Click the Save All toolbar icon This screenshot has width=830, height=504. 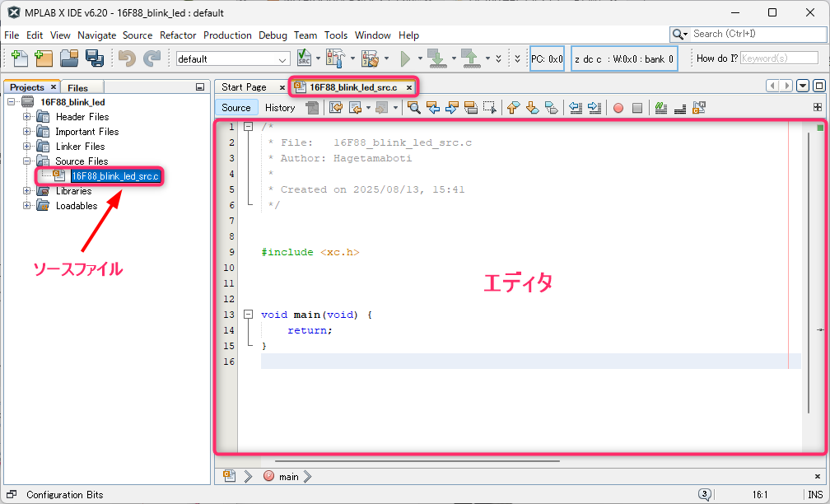tap(95, 58)
